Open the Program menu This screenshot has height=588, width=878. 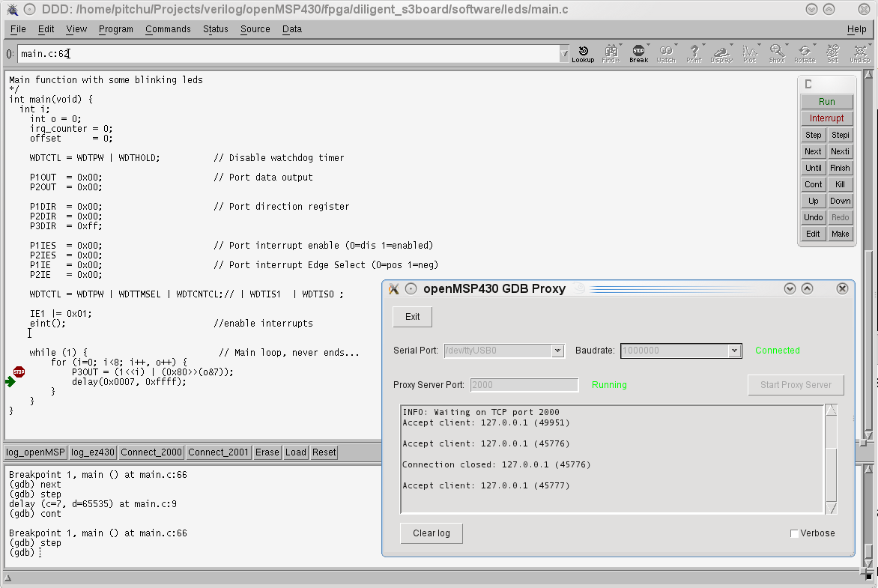pos(115,29)
